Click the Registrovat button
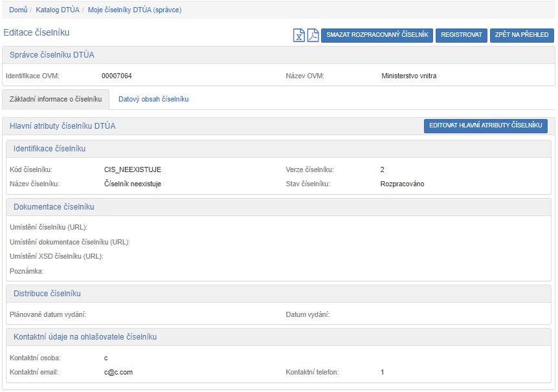 (461, 35)
